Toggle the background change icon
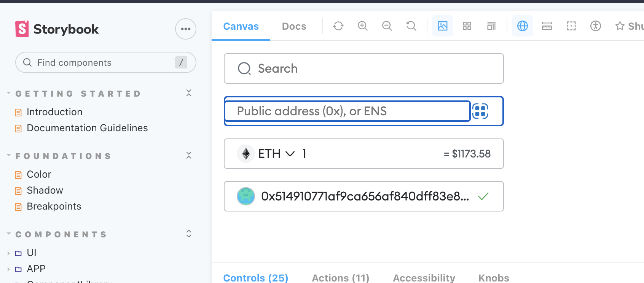 (x=442, y=26)
